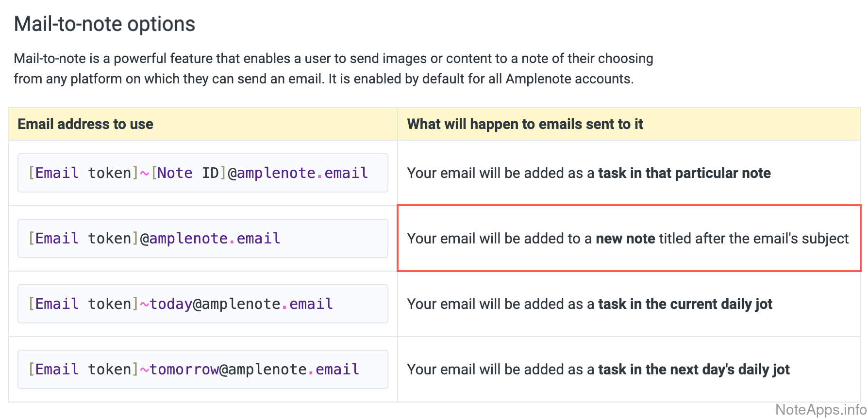
Task: Click the "tomorrow" keyword in the last address
Action: point(184,370)
